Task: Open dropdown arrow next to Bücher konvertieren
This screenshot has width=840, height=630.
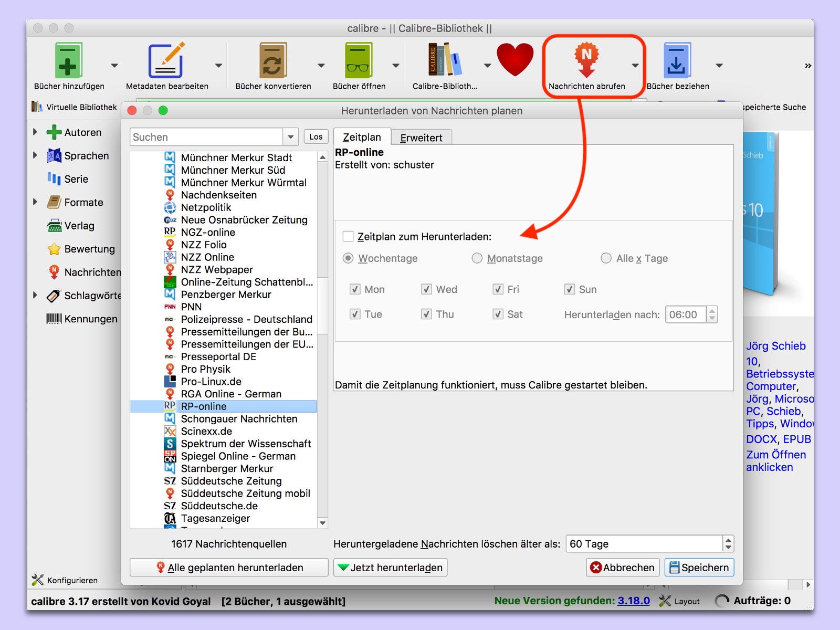Action: (321, 66)
